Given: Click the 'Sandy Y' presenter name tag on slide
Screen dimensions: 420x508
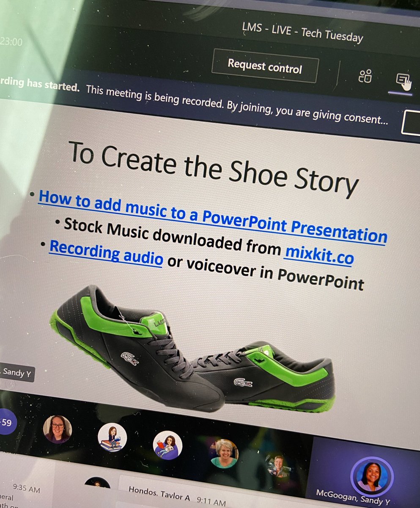Looking at the screenshot, I should tap(16, 373).
